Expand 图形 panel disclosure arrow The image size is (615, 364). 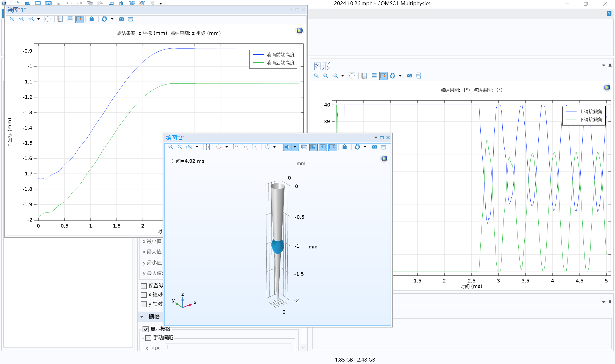tap(602, 65)
